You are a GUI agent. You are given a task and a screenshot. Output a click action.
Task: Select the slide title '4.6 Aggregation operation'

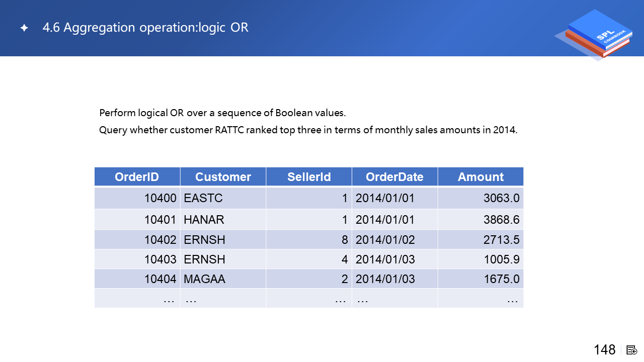(145, 27)
